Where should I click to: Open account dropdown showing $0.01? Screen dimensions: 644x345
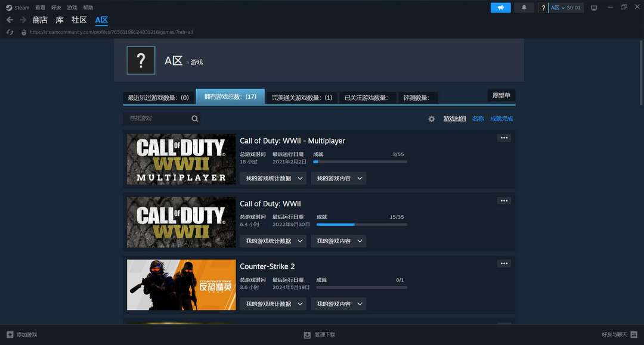point(566,8)
